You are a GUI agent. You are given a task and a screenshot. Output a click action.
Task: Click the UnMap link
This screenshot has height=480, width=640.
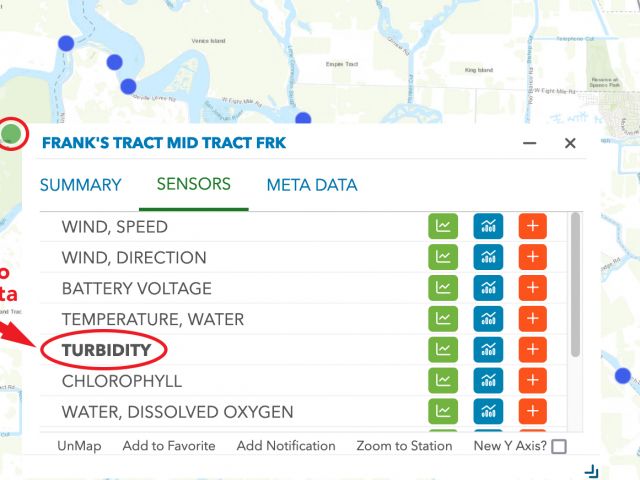79,446
